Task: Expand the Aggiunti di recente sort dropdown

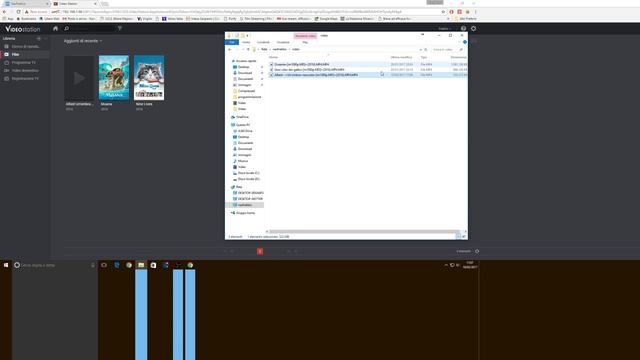Action: (x=83, y=41)
